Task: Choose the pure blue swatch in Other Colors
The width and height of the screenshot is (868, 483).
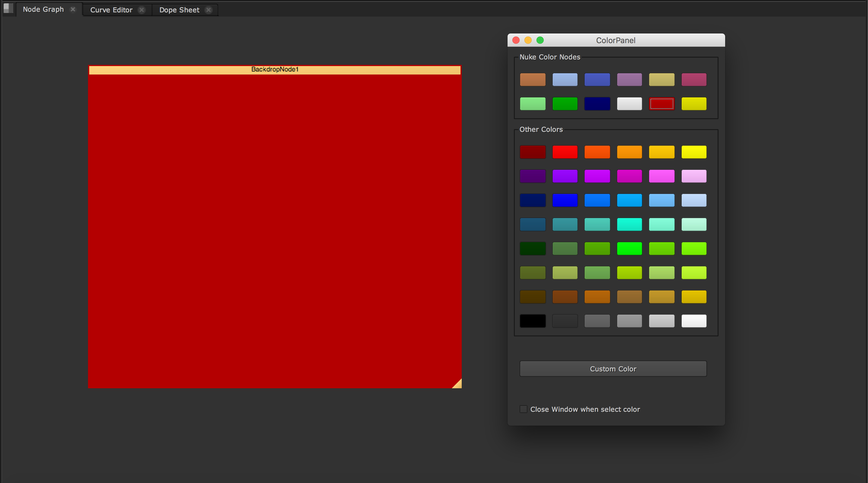Action: [x=565, y=200]
